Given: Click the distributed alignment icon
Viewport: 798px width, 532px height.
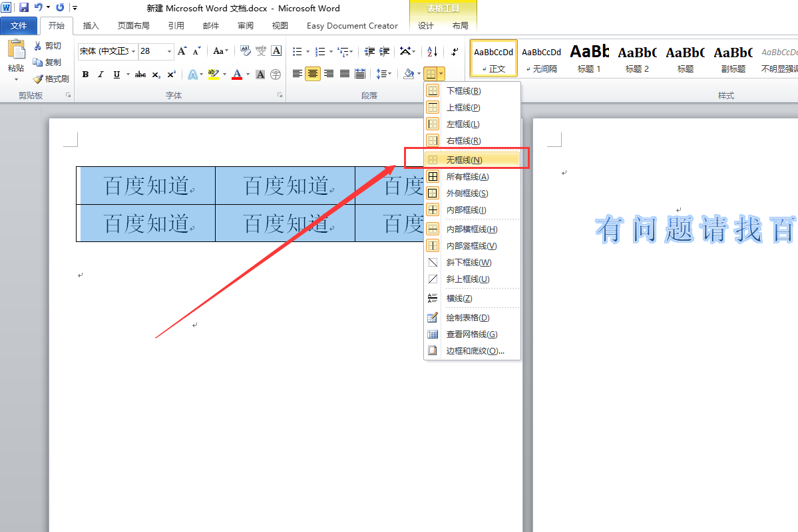Looking at the screenshot, I should pyautogui.click(x=360, y=74).
